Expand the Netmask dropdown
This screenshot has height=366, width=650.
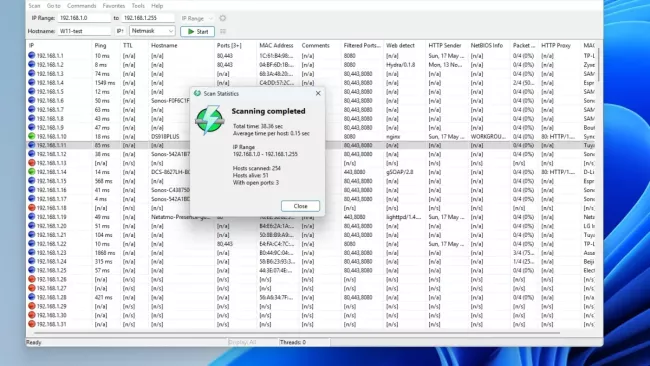tap(152, 31)
